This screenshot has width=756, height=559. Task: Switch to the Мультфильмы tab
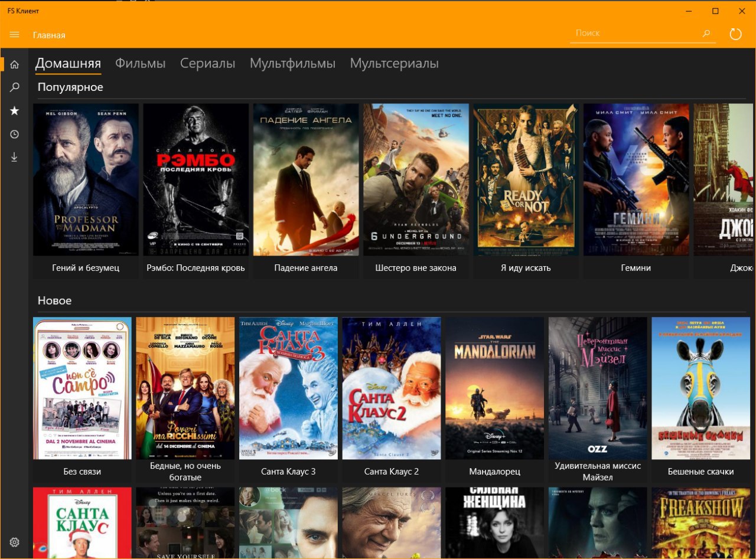click(292, 64)
